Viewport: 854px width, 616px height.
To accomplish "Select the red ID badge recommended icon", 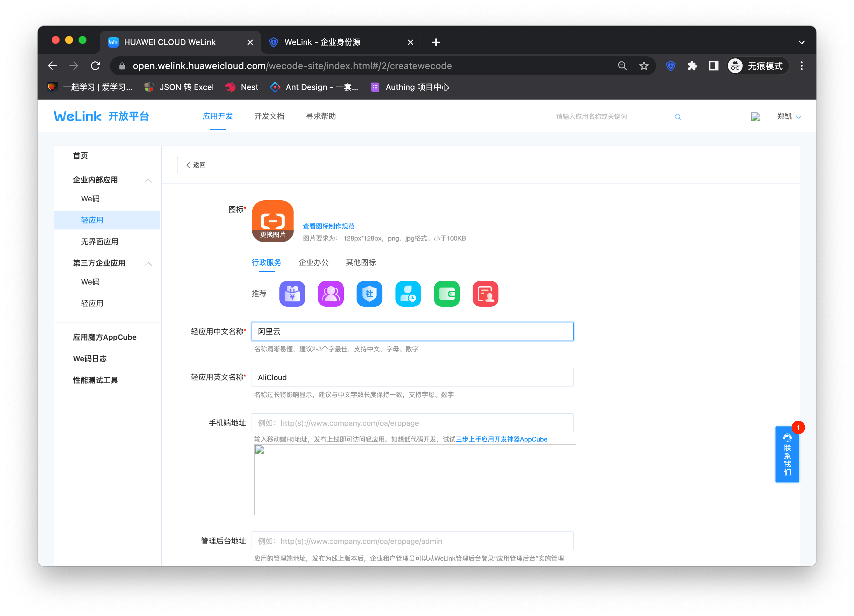I will [x=485, y=294].
